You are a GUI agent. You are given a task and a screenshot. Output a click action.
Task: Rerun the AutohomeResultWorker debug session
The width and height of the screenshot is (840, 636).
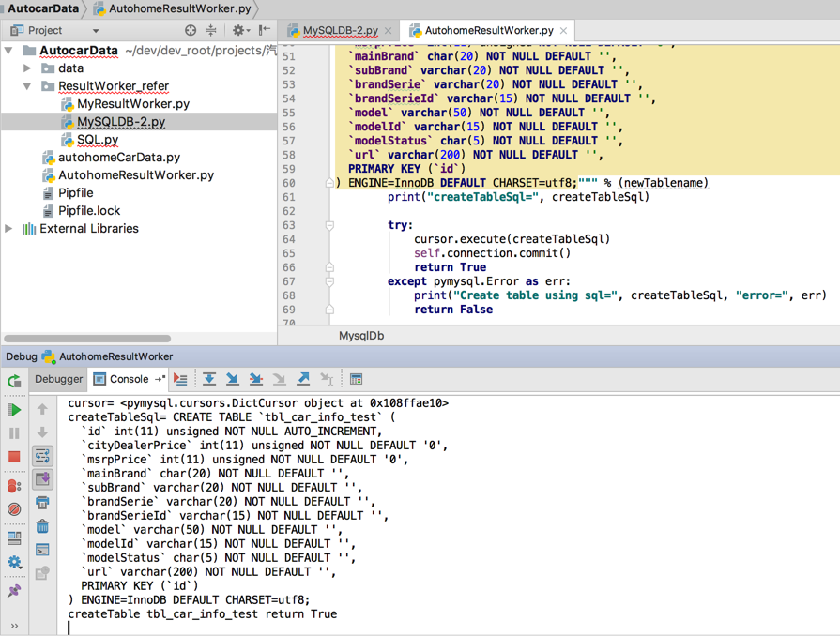click(x=14, y=381)
